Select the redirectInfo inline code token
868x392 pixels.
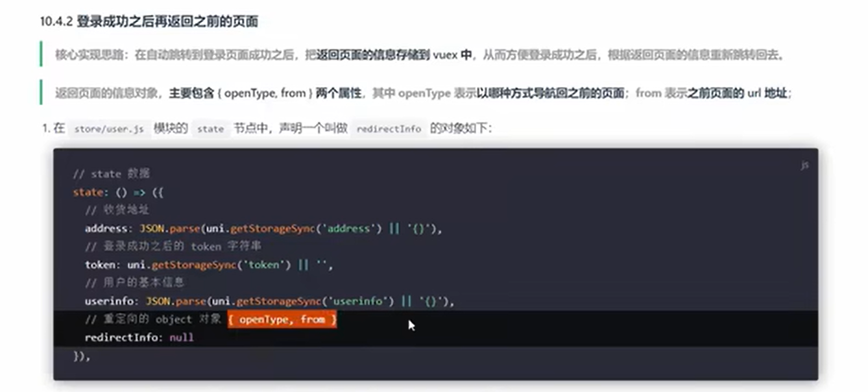coord(388,129)
